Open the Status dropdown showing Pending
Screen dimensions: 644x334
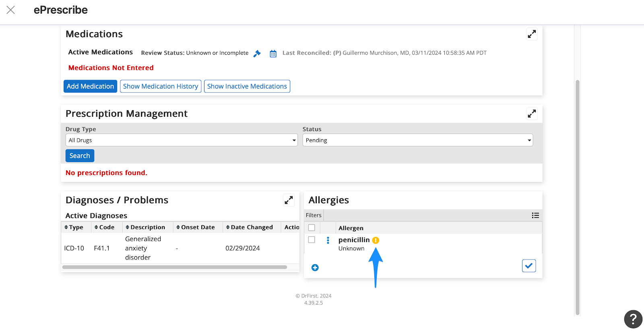pyautogui.click(x=417, y=140)
